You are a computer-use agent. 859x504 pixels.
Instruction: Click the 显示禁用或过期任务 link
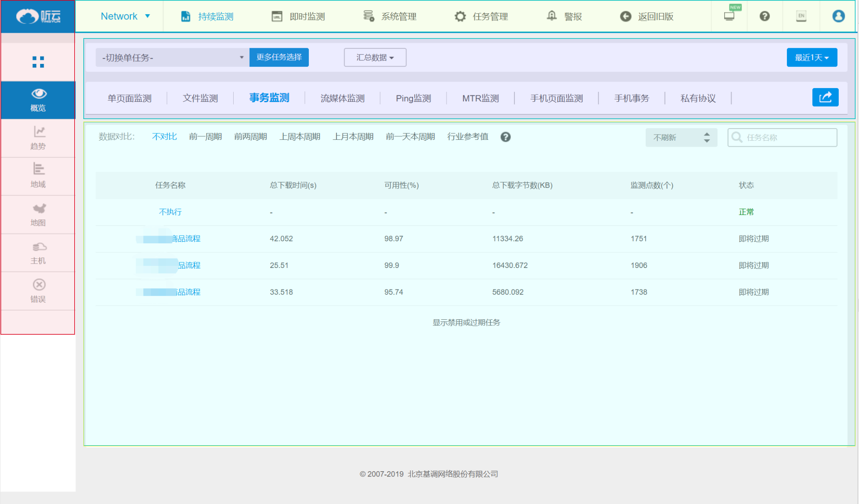coord(466,322)
